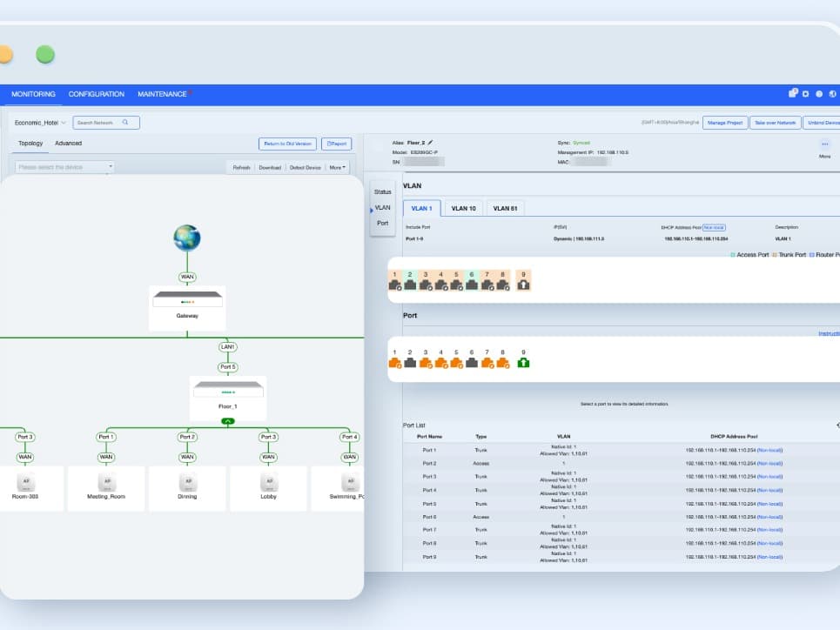
Task: Click the magnifier in Search Network box
Action: click(125, 123)
